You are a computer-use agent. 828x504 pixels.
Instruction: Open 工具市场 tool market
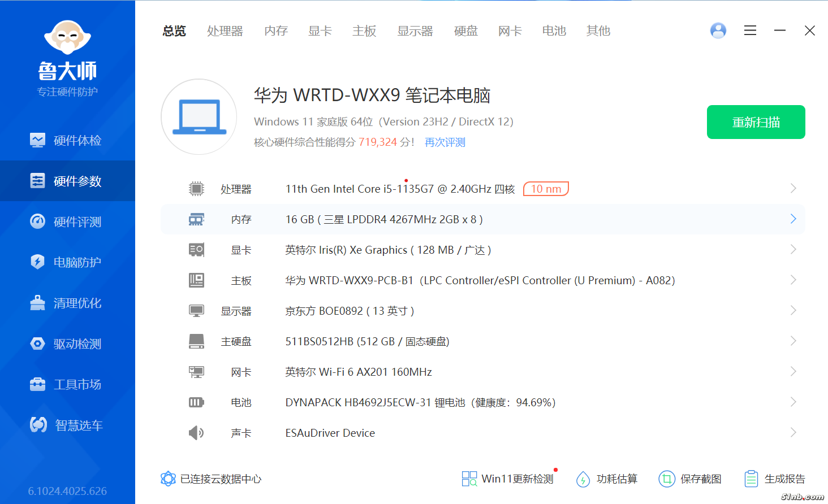(x=67, y=384)
